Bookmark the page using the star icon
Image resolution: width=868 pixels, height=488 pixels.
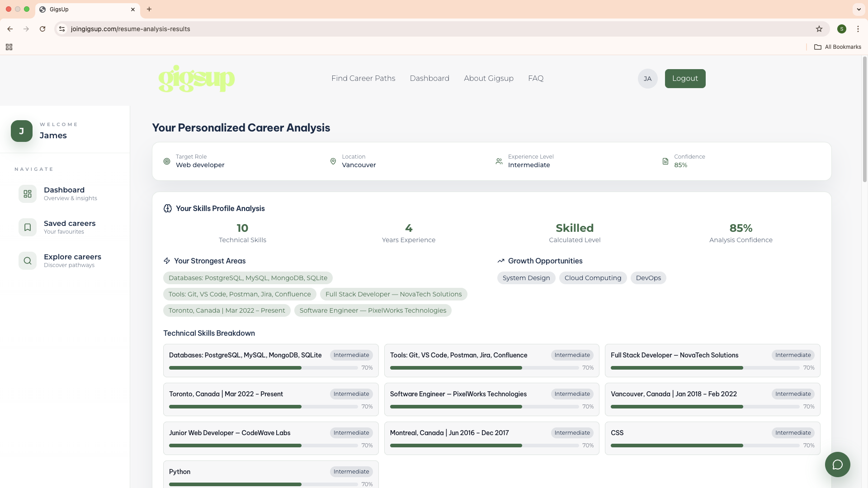point(819,28)
